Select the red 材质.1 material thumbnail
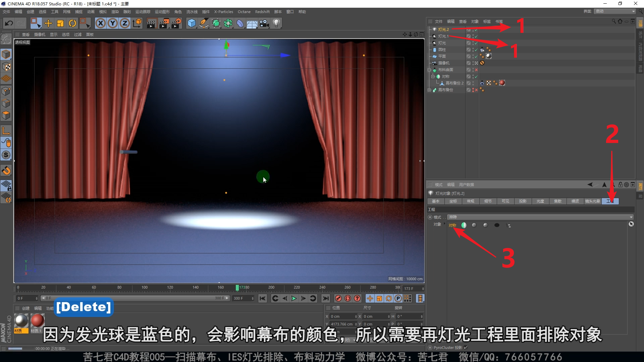 (x=37, y=320)
